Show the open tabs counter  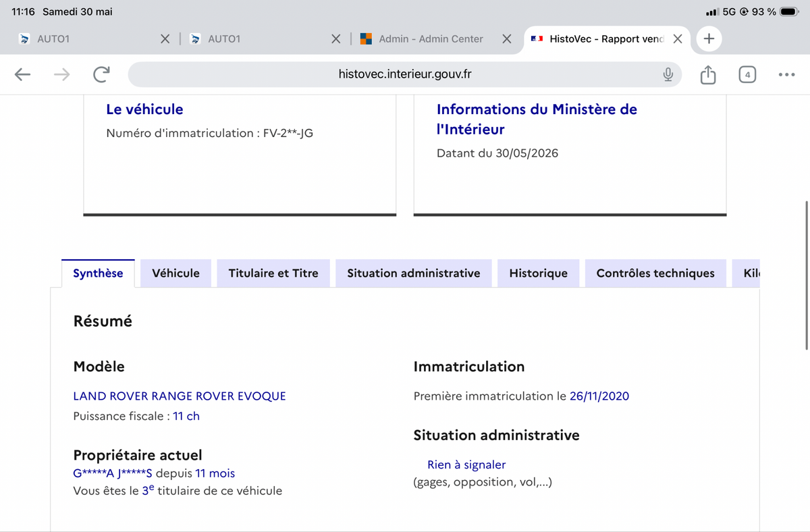tap(747, 74)
